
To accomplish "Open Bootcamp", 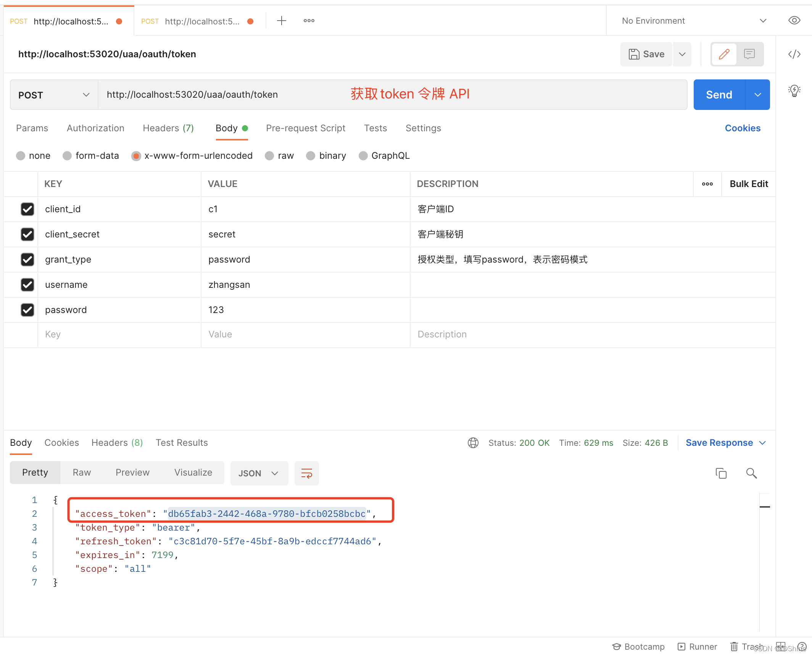I will (638, 647).
